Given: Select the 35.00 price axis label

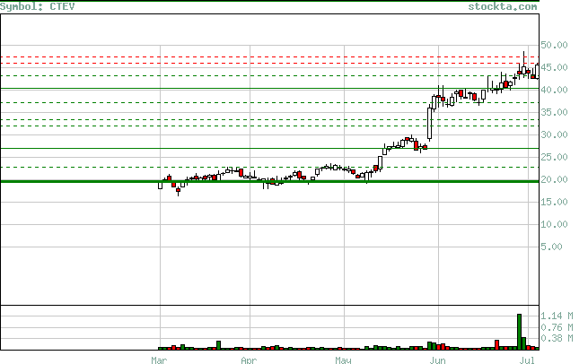Looking at the screenshot, I should point(554,112).
